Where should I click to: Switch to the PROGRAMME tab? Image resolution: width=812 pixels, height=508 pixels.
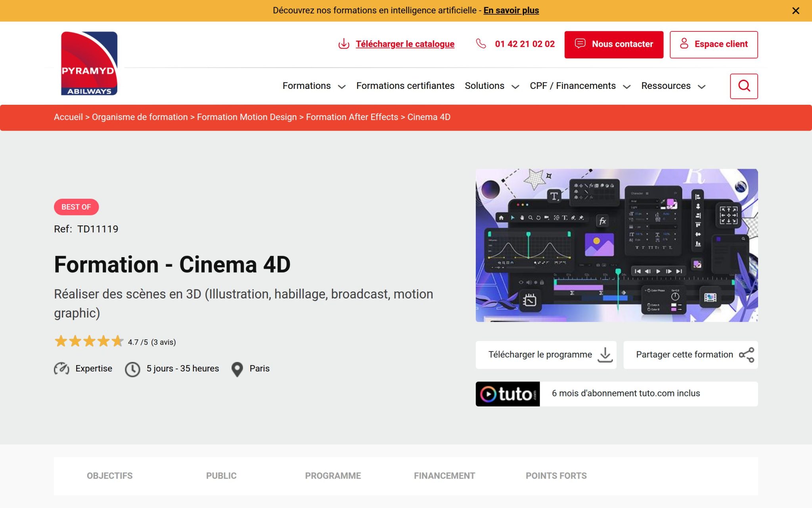[x=333, y=476]
